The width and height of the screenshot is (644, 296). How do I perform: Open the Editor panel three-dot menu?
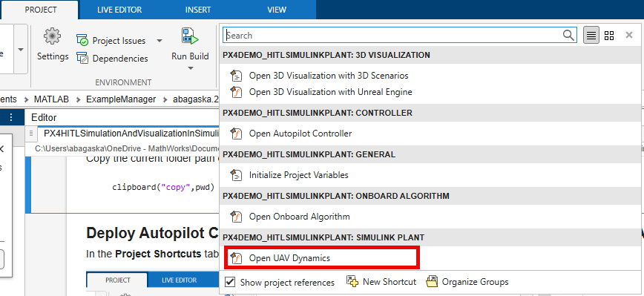click(11, 118)
